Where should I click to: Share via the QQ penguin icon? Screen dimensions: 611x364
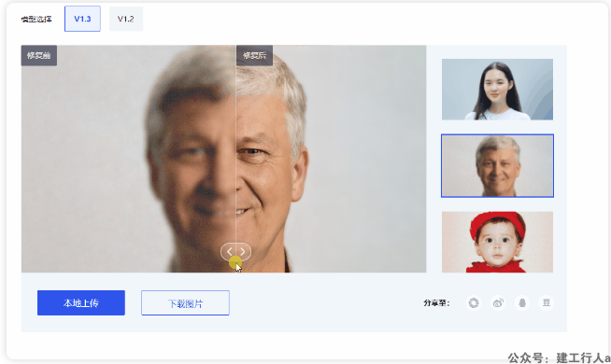(522, 302)
